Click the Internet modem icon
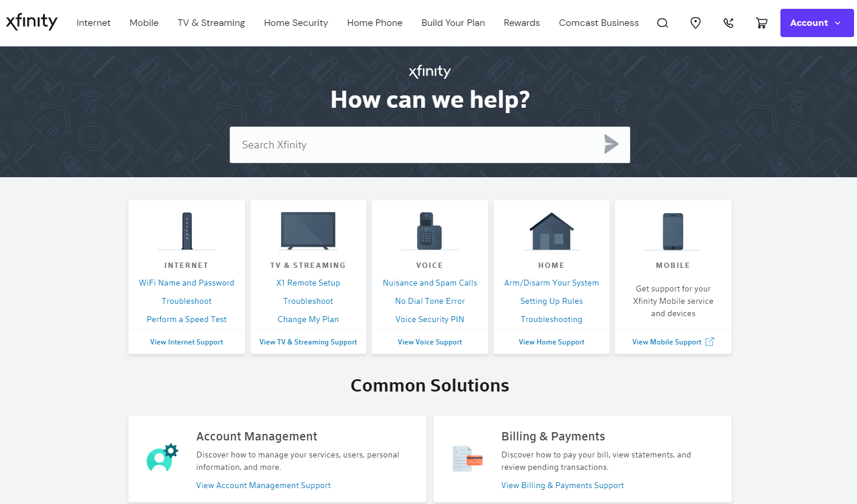The height and width of the screenshot is (504, 857). 187,231
